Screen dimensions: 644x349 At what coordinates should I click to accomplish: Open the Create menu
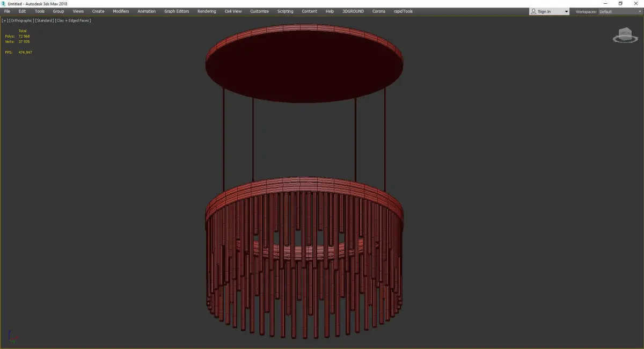click(98, 11)
